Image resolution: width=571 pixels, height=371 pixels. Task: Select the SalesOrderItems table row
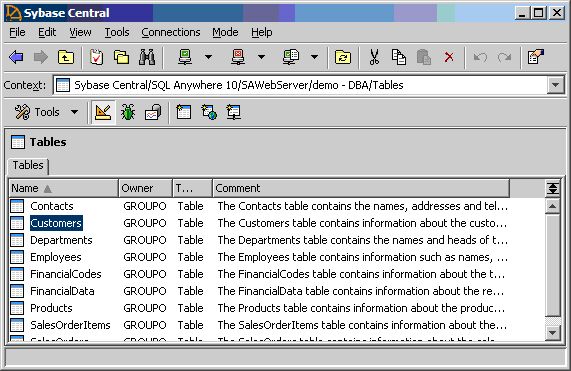(x=259, y=325)
